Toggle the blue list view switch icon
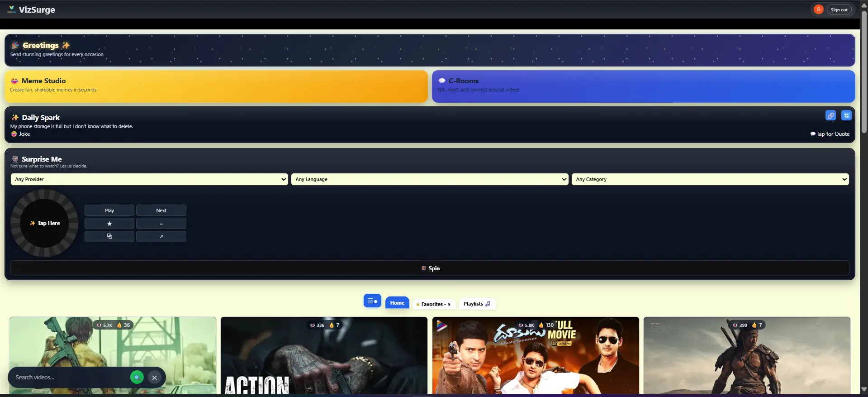 [372, 301]
